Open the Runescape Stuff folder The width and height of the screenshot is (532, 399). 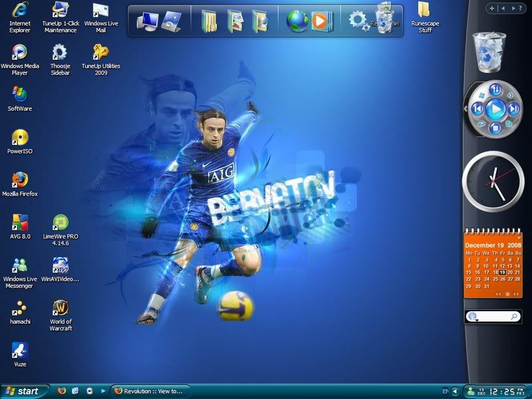pyautogui.click(x=425, y=17)
